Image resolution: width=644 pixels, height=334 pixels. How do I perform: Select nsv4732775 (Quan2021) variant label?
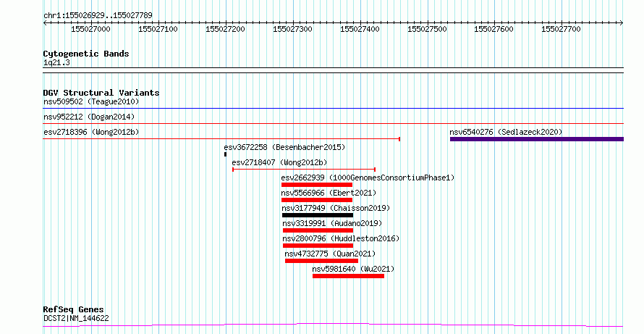click(330, 254)
